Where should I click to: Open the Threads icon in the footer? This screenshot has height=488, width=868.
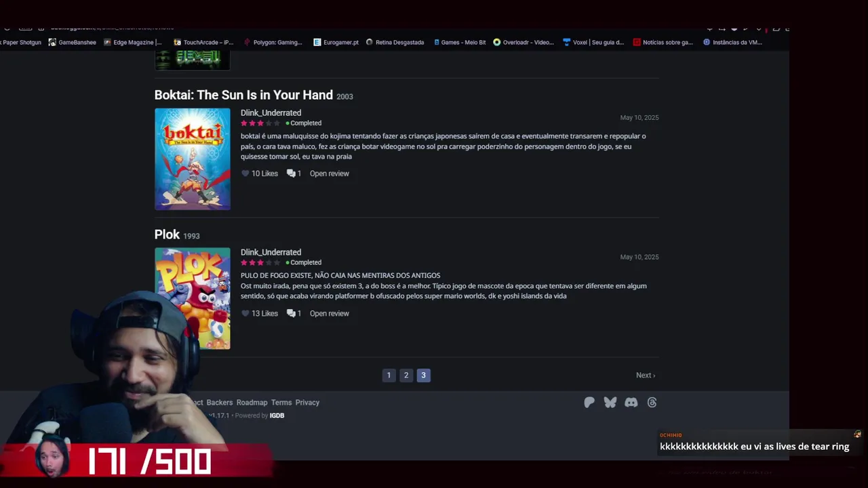click(652, 403)
